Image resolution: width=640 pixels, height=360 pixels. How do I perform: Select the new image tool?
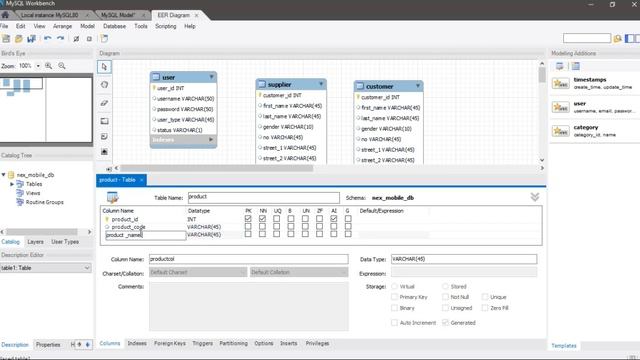(104, 152)
